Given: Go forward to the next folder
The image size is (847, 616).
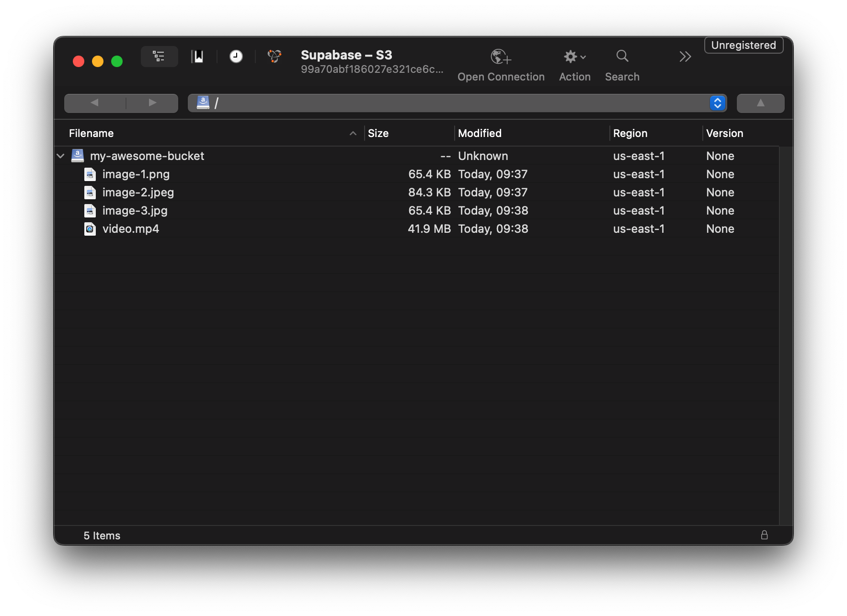Looking at the screenshot, I should (x=152, y=103).
